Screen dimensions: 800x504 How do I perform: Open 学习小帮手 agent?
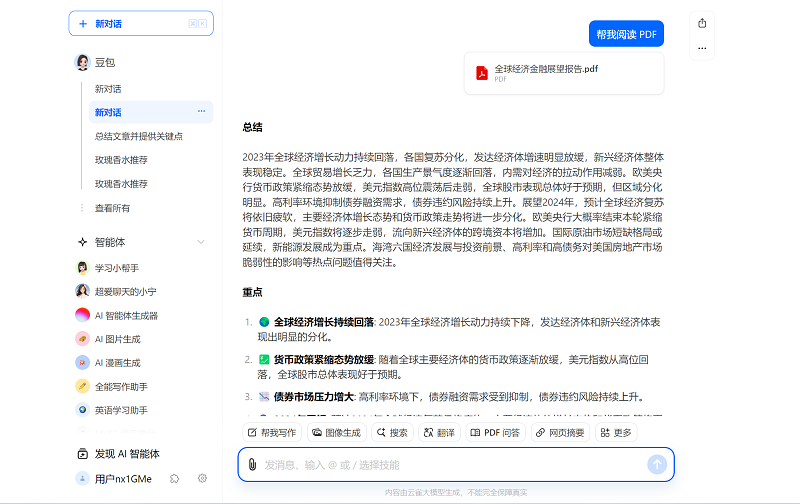[117, 268]
